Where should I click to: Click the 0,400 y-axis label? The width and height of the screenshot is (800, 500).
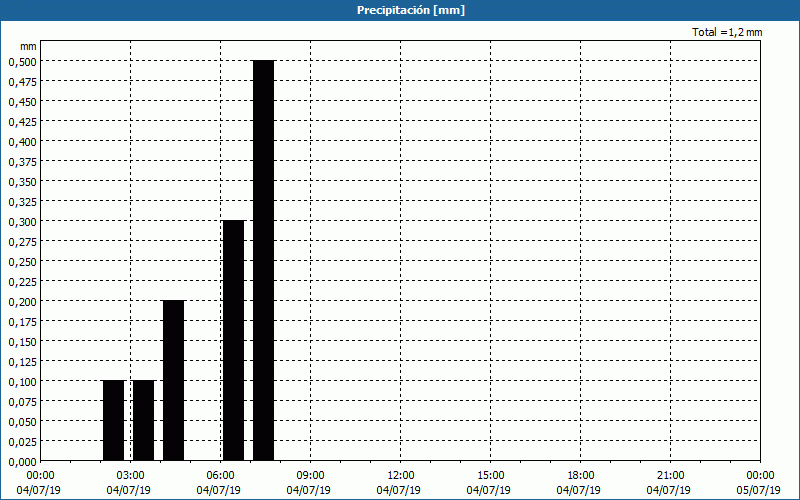[x=22, y=141]
